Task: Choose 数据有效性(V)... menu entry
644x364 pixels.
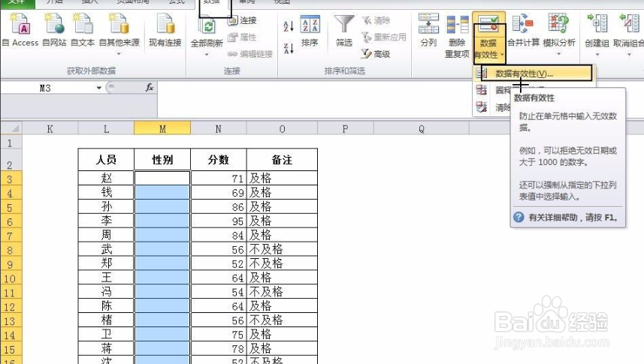Action: point(536,74)
